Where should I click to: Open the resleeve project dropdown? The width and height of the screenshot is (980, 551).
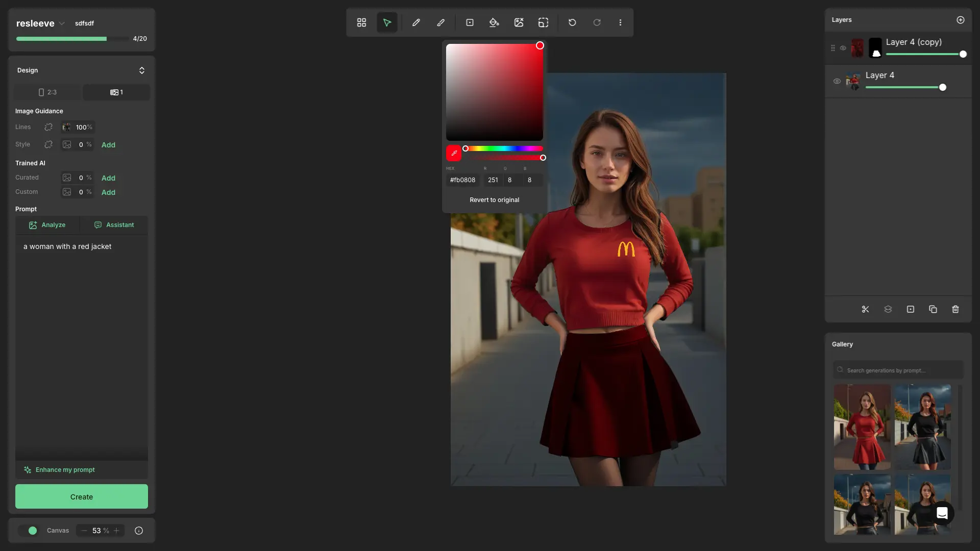62,23
